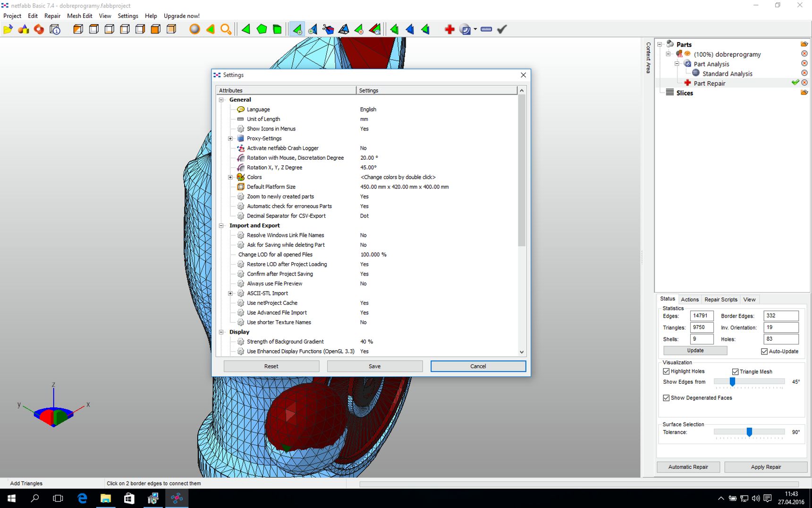The width and height of the screenshot is (812, 508).
Task: Click the green checkmark on Part Repair row
Action: click(x=795, y=83)
